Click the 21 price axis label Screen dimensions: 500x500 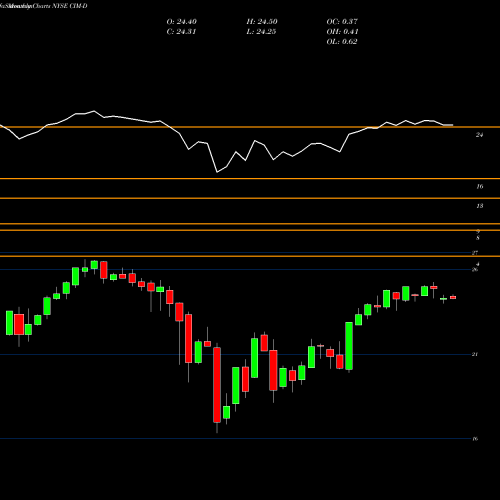[475, 354]
